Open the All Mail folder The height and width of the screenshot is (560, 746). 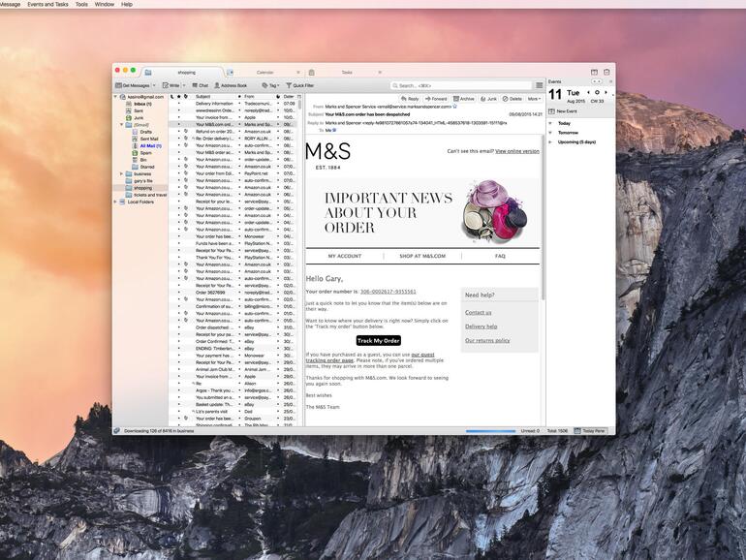pos(150,145)
